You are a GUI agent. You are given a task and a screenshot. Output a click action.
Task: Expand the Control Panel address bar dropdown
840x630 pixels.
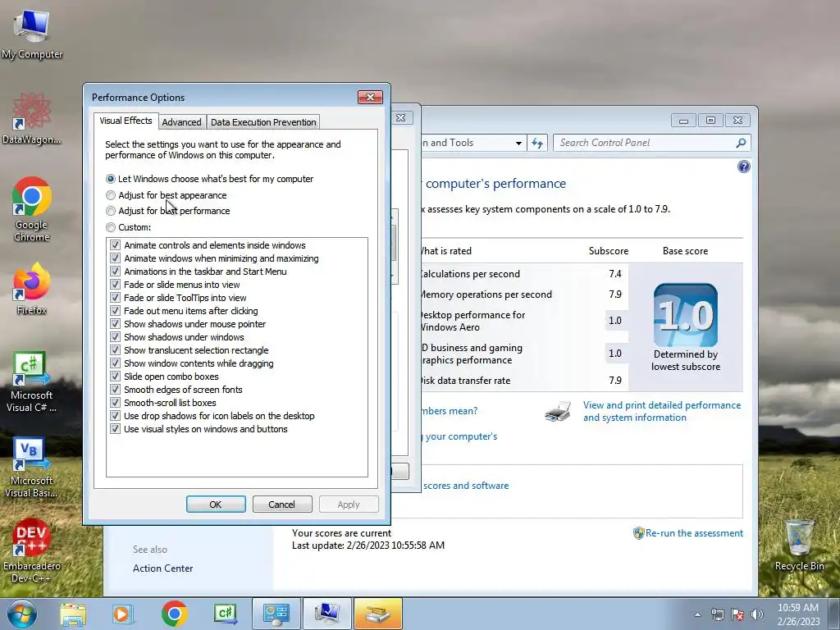point(518,143)
